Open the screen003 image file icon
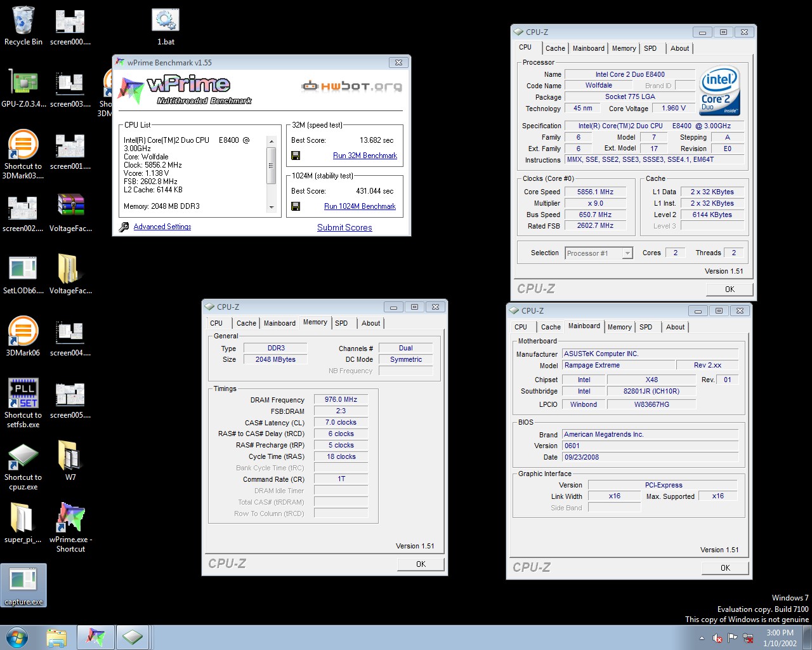The image size is (812, 650). point(70,88)
